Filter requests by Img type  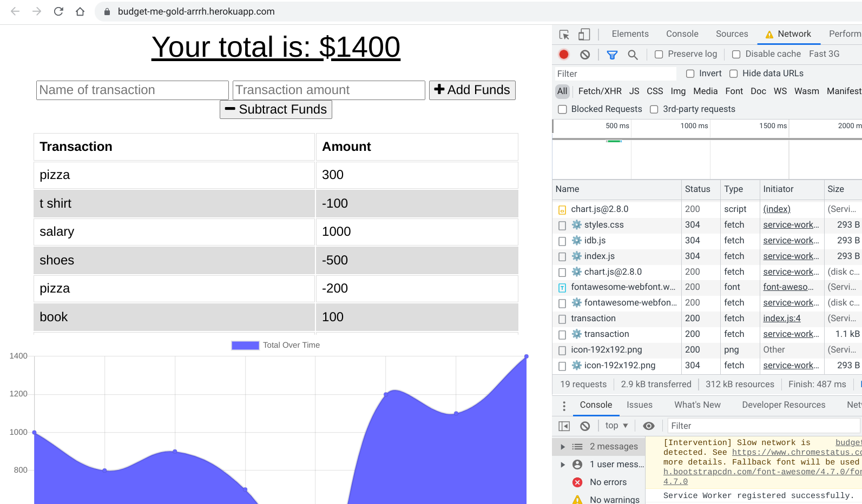(x=678, y=91)
